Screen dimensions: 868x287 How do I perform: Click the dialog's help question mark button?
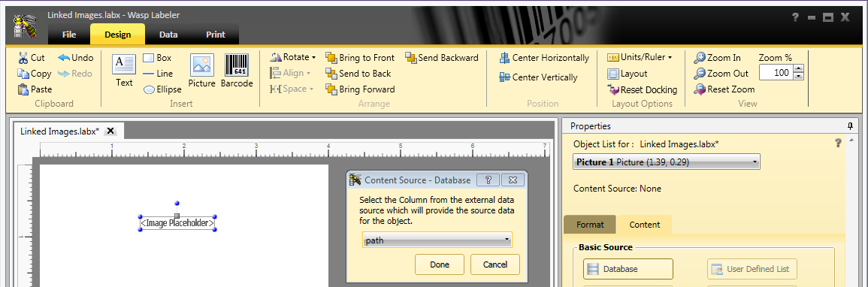tap(488, 180)
